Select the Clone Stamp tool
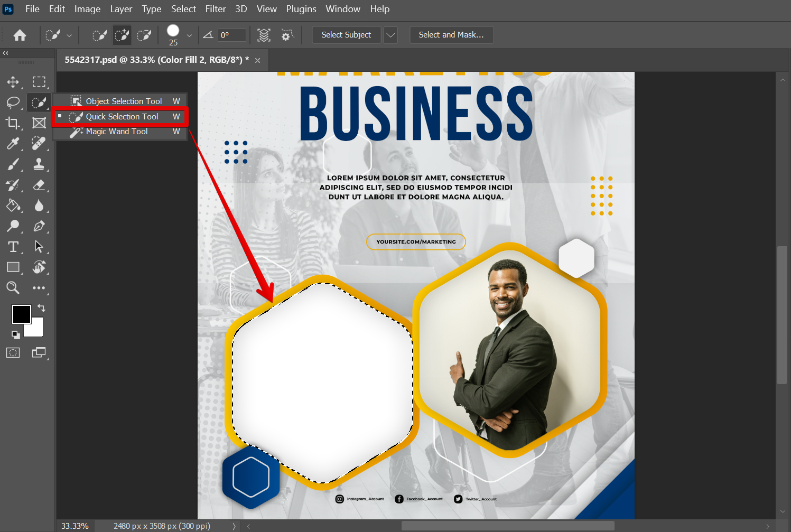Screen dimensions: 791x532 tap(39, 164)
